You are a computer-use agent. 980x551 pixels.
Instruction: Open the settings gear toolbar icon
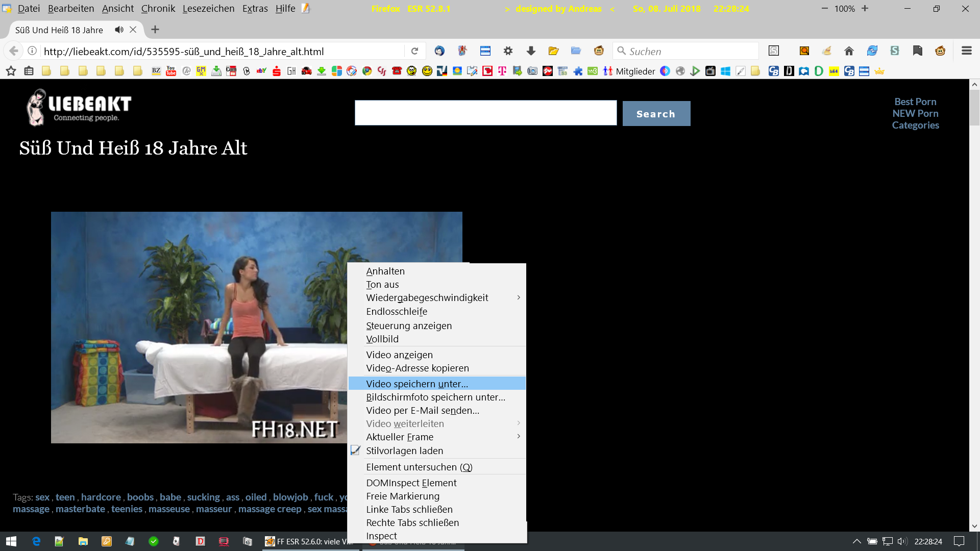[508, 51]
